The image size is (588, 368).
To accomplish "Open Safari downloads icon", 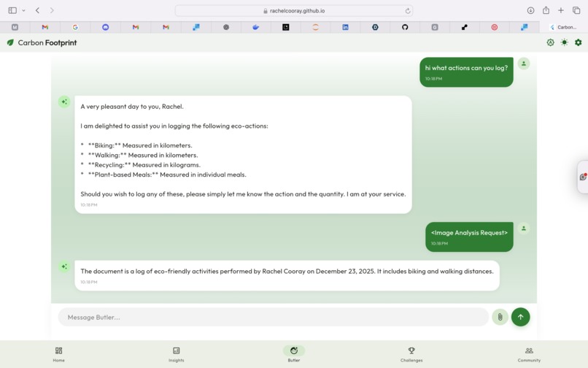I will pos(530,10).
